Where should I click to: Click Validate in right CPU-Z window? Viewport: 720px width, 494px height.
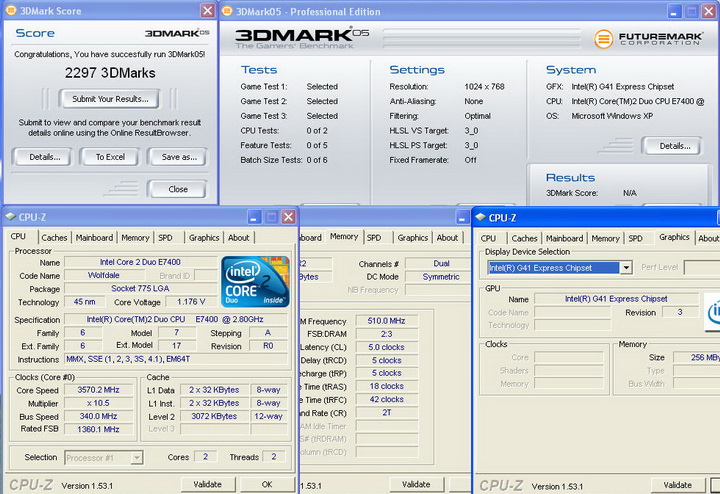tap(678, 485)
